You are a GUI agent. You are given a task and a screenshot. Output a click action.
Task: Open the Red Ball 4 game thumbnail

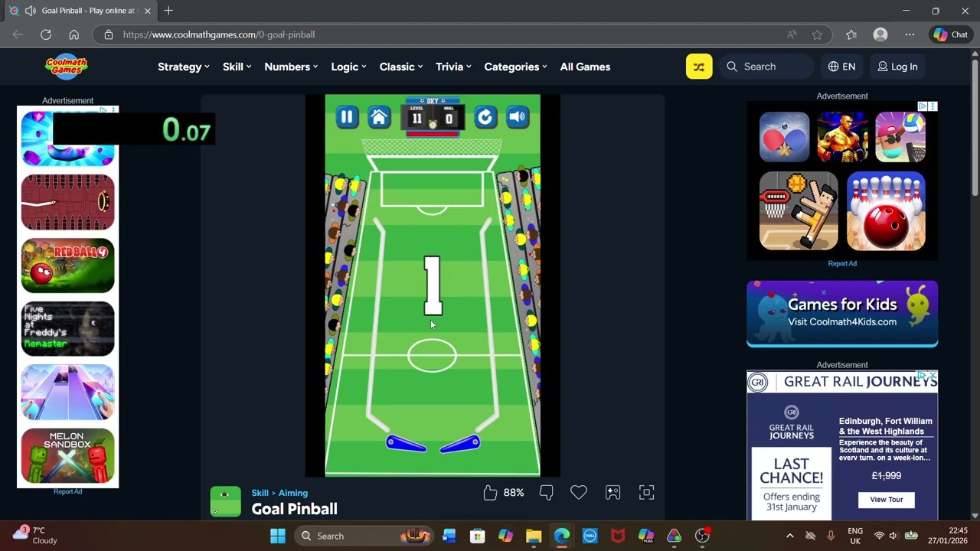click(x=67, y=266)
